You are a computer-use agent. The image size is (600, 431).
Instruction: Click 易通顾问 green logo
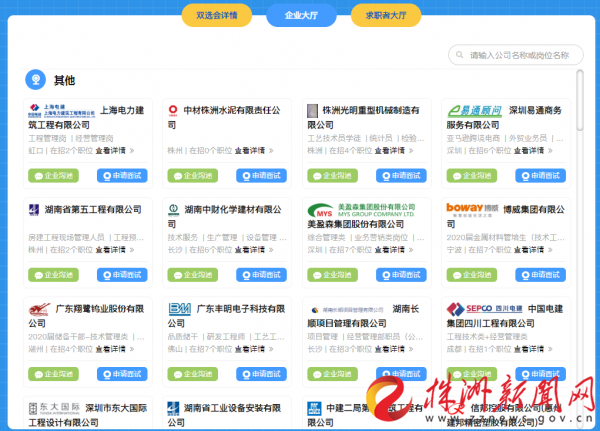point(475,111)
